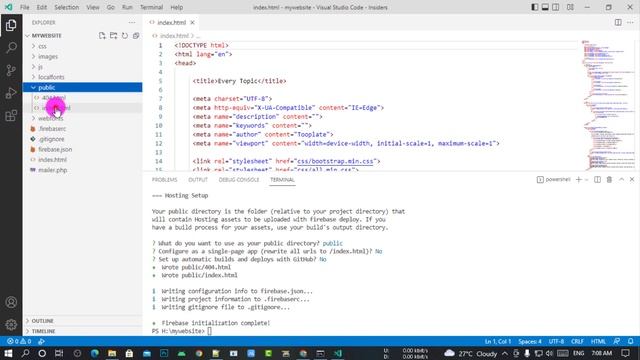
Task: Open the Selection menu
Action: [x=67, y=7]
